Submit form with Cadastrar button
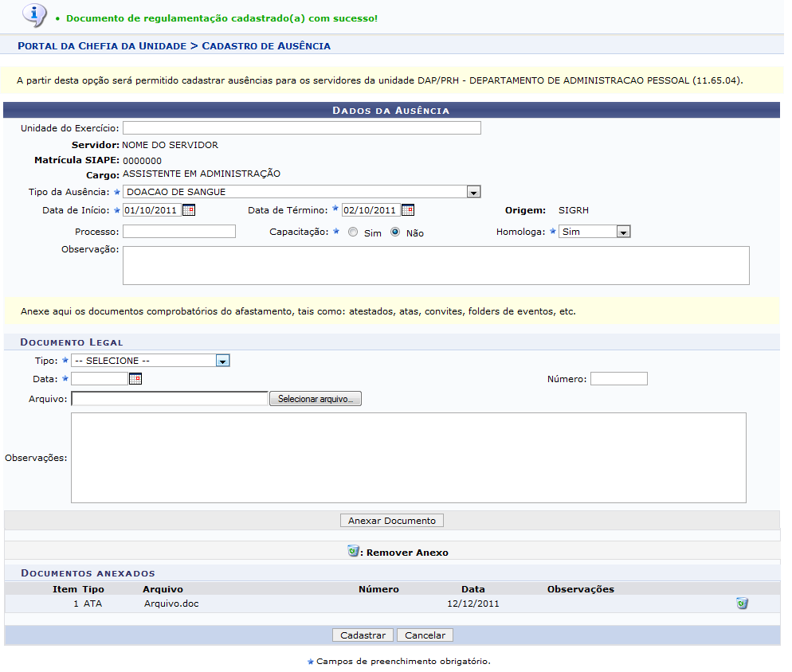The height and width of the screenshot is (672, 792). [x=363, y=635]
